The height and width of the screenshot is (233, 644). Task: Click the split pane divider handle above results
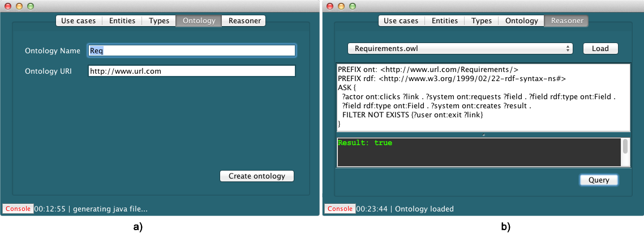coord(483,135)
